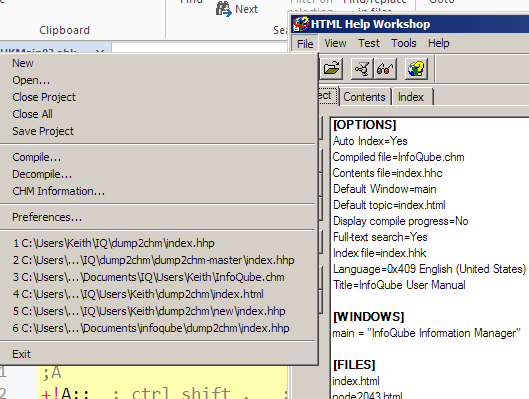Select Language=0x409 English line
The width and height of the screenshot is (529, 399).
[429, 269]
